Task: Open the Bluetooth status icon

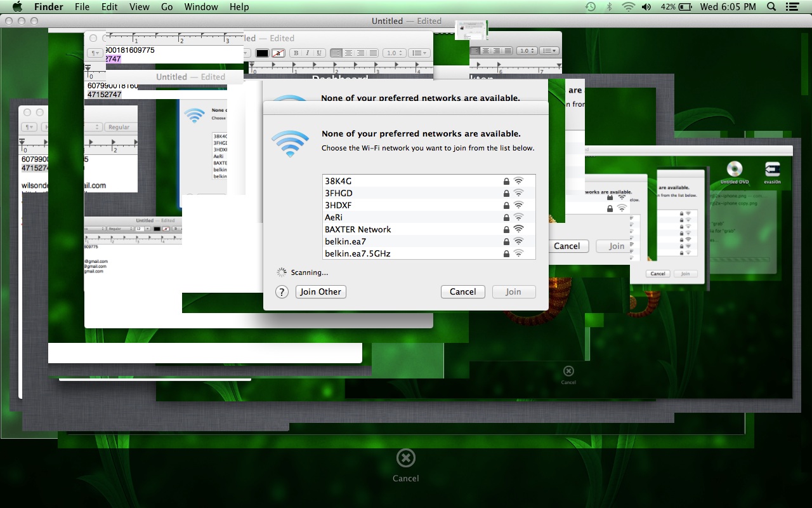Action: pyautogui.click(x=610, y=7)
